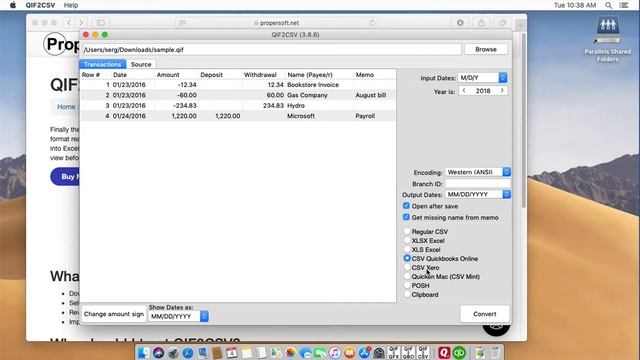This screenshot has height=360, width=640.
Task: Sort by Date column header
Action: coord(133,75)
